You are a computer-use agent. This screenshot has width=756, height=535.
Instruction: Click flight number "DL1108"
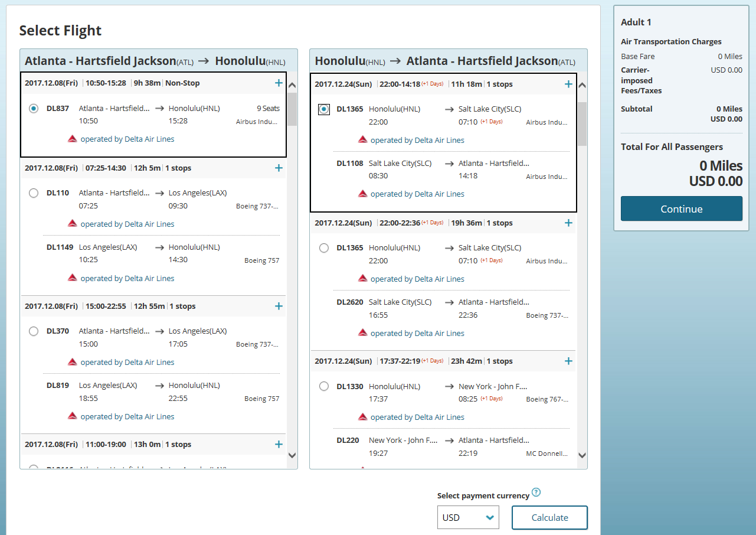350,163
